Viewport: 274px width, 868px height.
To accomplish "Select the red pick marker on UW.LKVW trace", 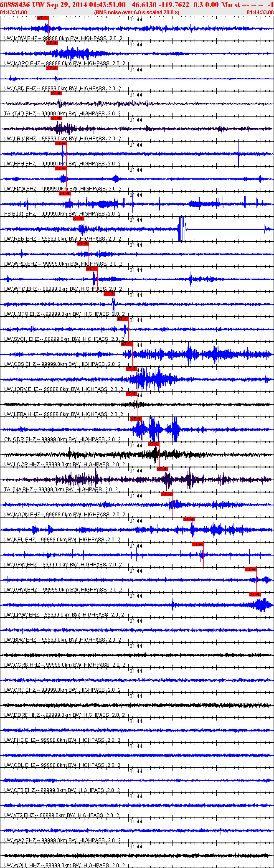I will pos(255,594).
